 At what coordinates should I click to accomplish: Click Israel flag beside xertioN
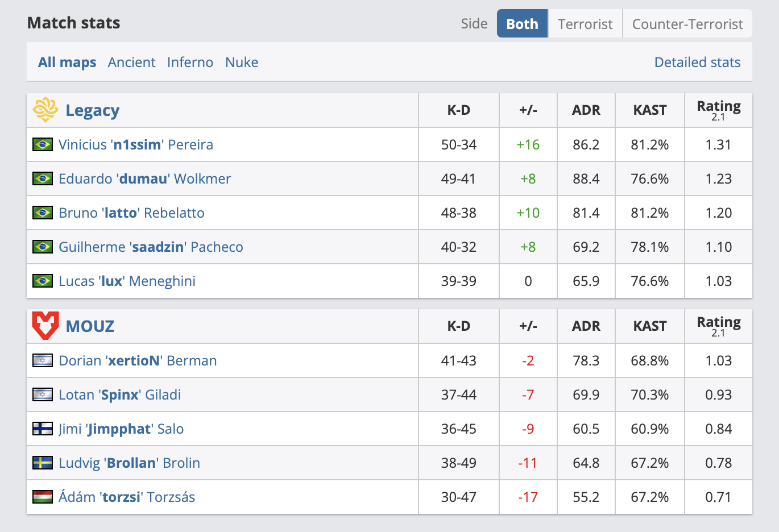(43, 360)
